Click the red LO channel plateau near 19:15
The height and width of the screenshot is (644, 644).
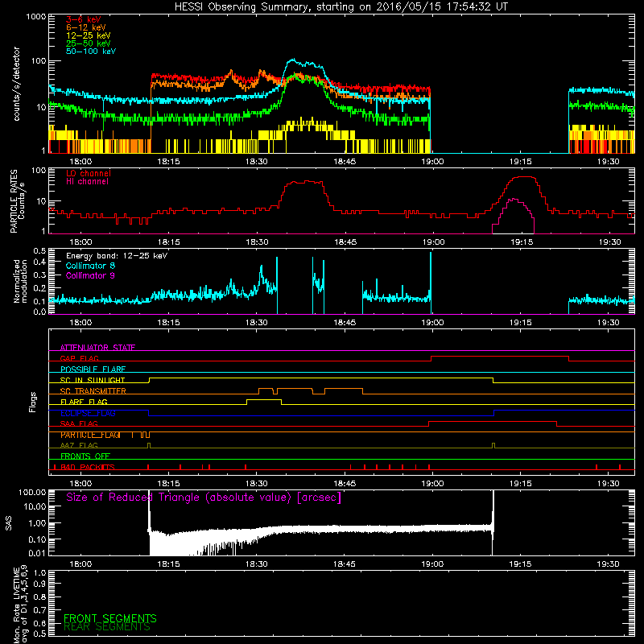(525, 177)
